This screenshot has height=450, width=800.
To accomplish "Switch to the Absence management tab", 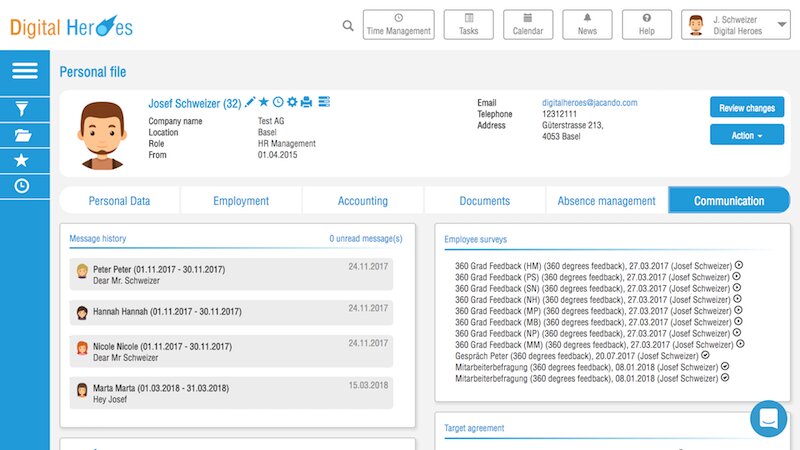I will 606,201.
